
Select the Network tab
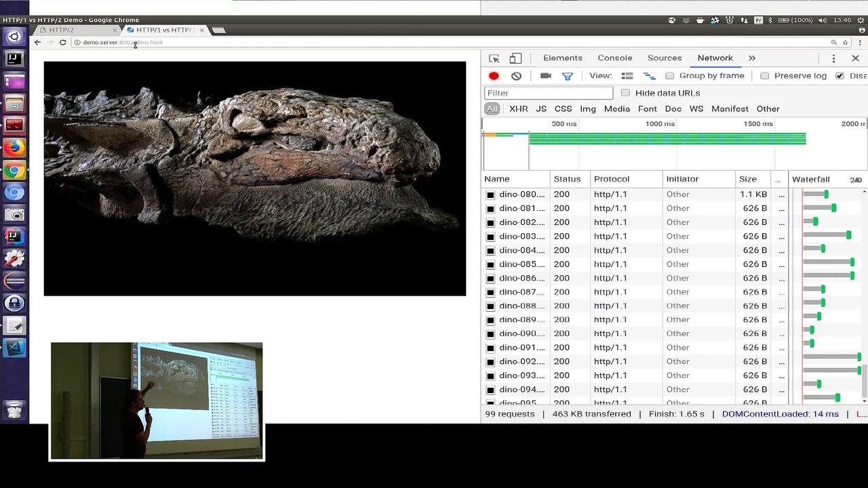click(x=715, y=58)
